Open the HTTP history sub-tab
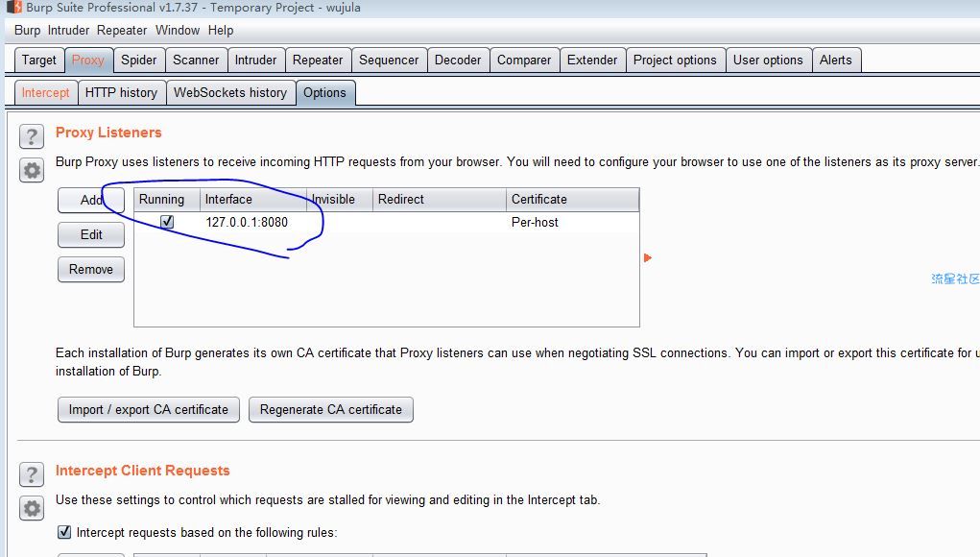The image size is (980, 557). tap(121, 92)
